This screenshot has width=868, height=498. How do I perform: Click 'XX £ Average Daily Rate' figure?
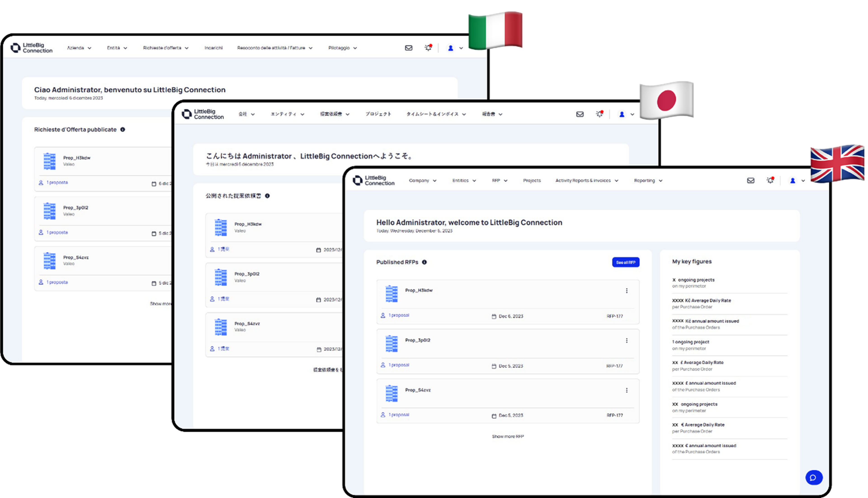[x=698, y=362]
